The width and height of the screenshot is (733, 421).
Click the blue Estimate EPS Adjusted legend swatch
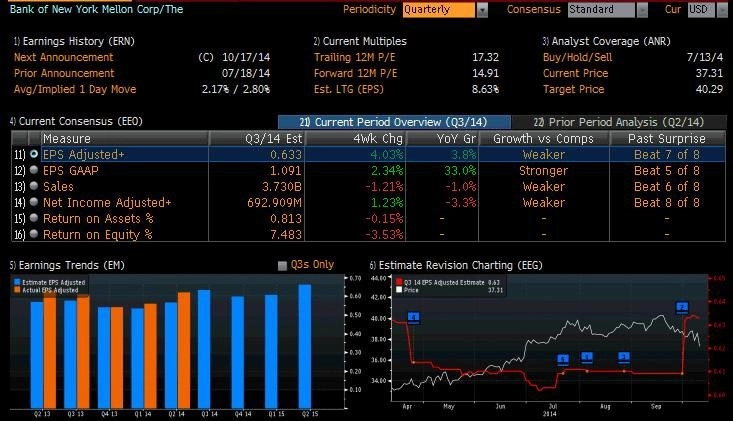17,282
